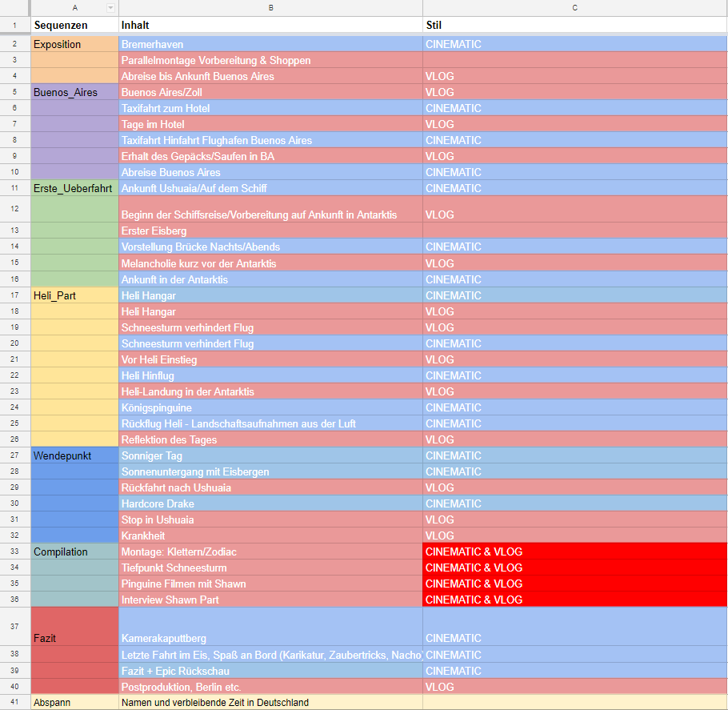Click 'Montage: Klettern/Zodiac' cell

(270, 552)
